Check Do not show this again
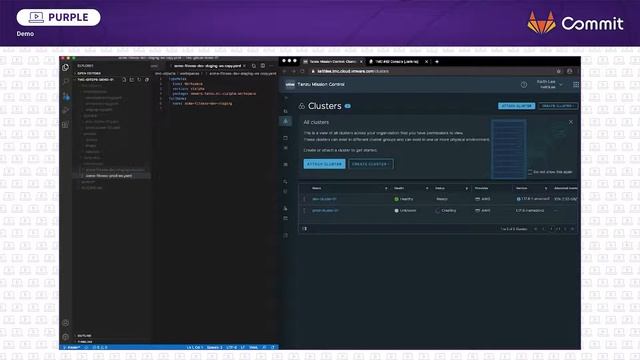The width and height of the screenshot is (640, 360). pos(530,172)
